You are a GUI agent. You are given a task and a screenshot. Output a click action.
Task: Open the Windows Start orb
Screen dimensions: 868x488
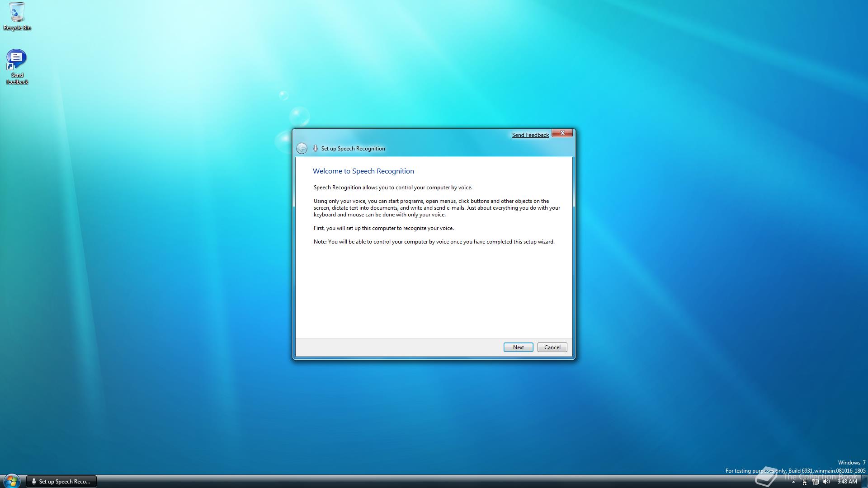click(x=11, y=481)
